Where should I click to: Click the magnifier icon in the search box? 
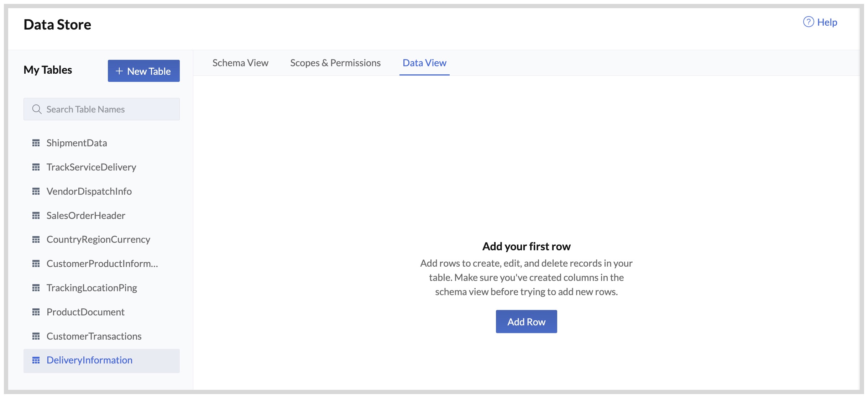37,109
